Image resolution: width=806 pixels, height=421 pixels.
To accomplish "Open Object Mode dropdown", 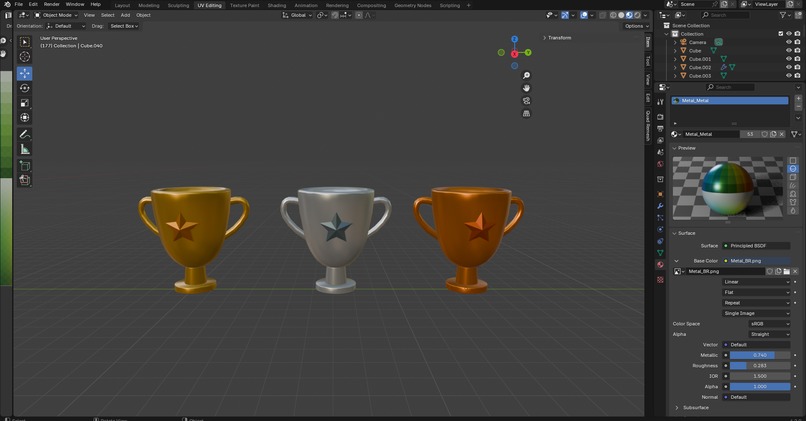I will click(56, 15).
